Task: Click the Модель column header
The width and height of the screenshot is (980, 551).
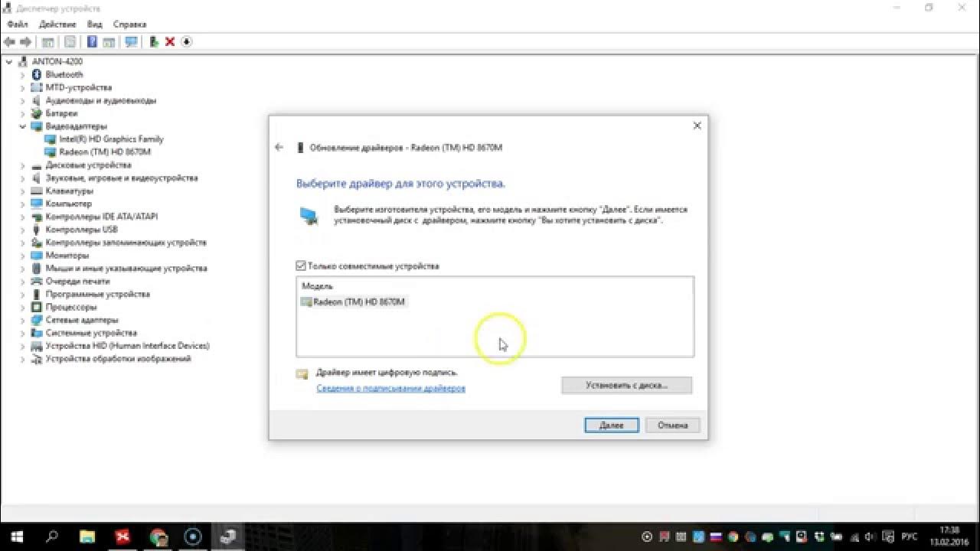Action: click(x=317, y=286)
